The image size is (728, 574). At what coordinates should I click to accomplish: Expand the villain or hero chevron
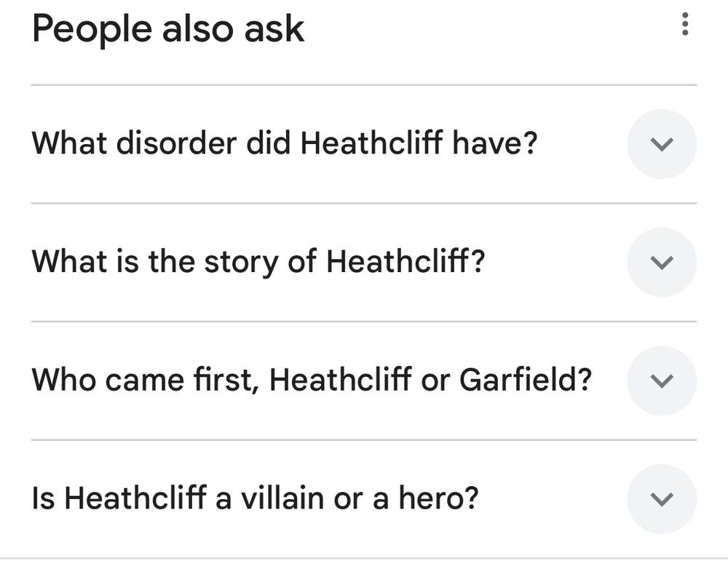tap(661, 499)
